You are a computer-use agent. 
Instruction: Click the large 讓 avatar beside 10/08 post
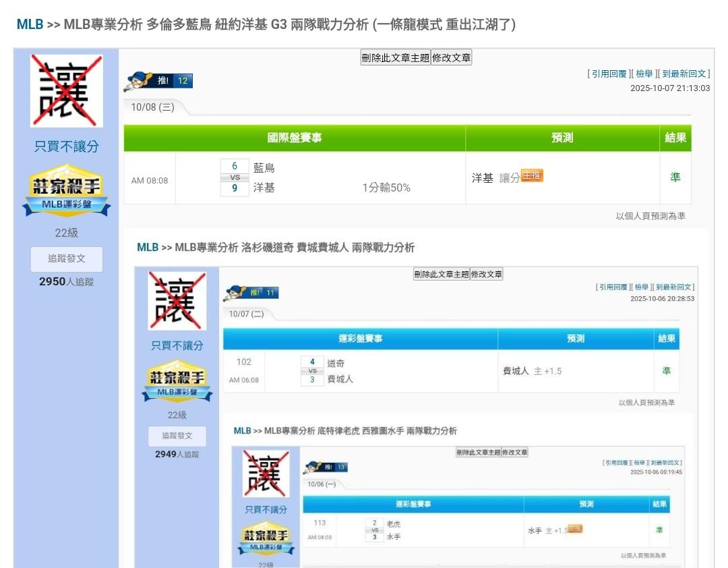click(x=66, y=90)
